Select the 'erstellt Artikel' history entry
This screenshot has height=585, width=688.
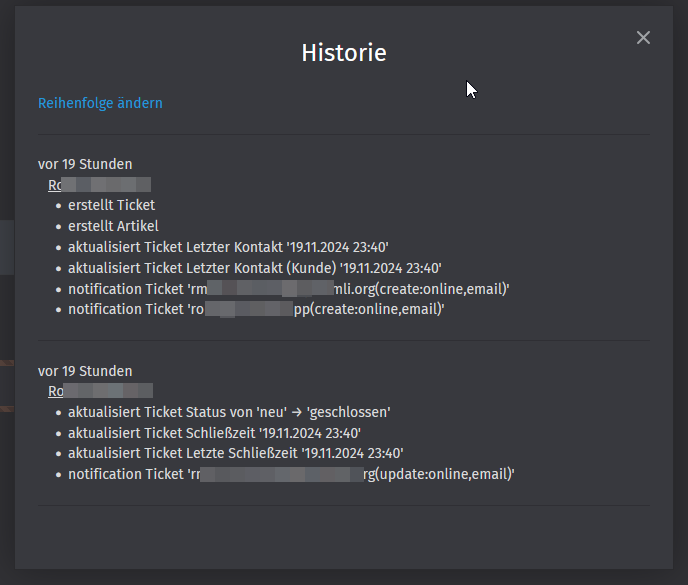coord(113,226)
